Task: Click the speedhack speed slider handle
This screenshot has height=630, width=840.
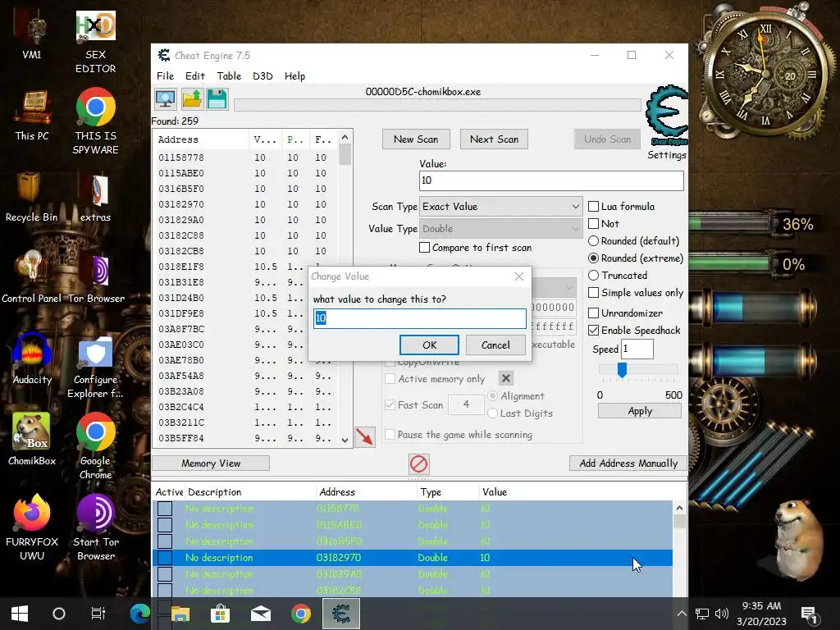Action: click(622, 370)
